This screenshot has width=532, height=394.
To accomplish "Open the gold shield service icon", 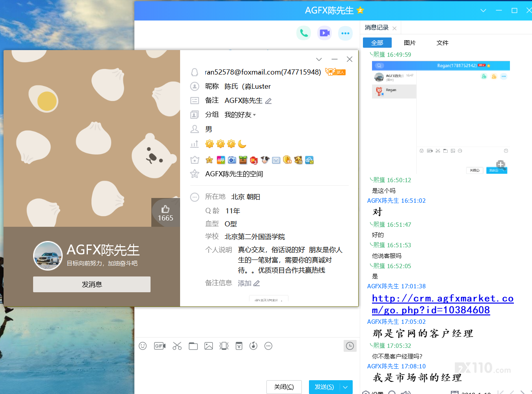I will click(x=287, y=160).
